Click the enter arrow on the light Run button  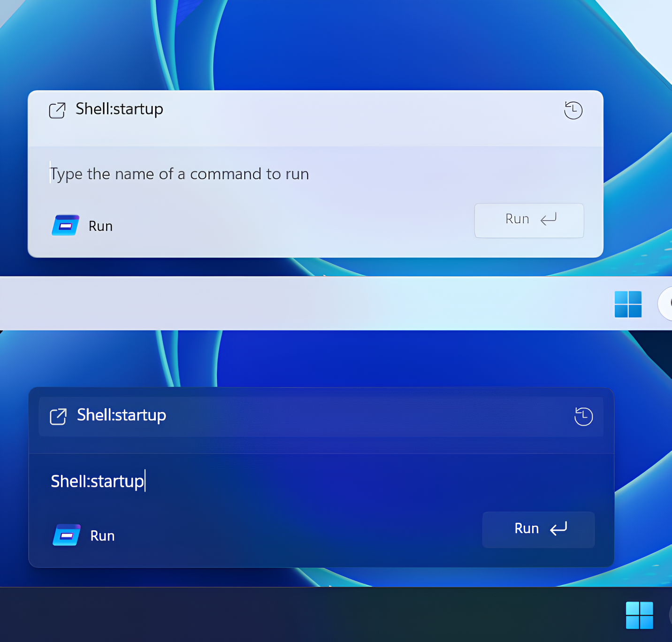(548, 219)
